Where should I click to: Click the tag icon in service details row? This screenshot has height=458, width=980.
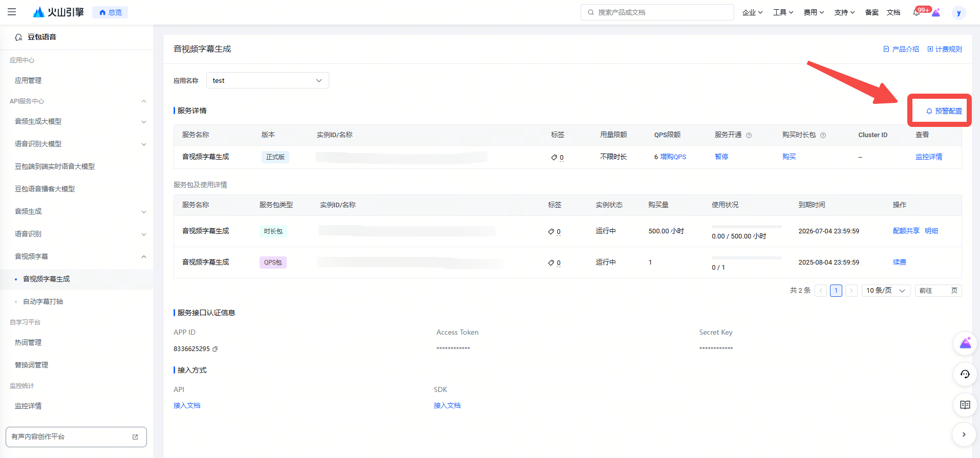point(554,157)
